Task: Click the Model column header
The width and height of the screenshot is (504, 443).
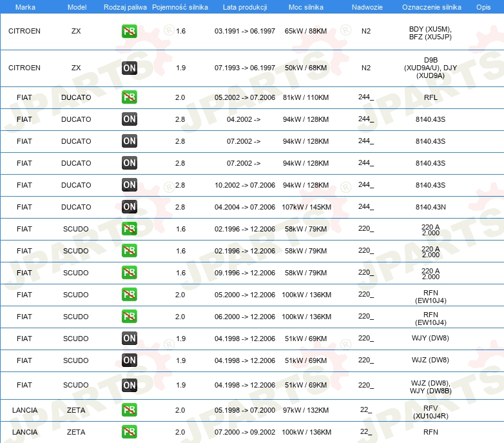Action: click(76, 6)
